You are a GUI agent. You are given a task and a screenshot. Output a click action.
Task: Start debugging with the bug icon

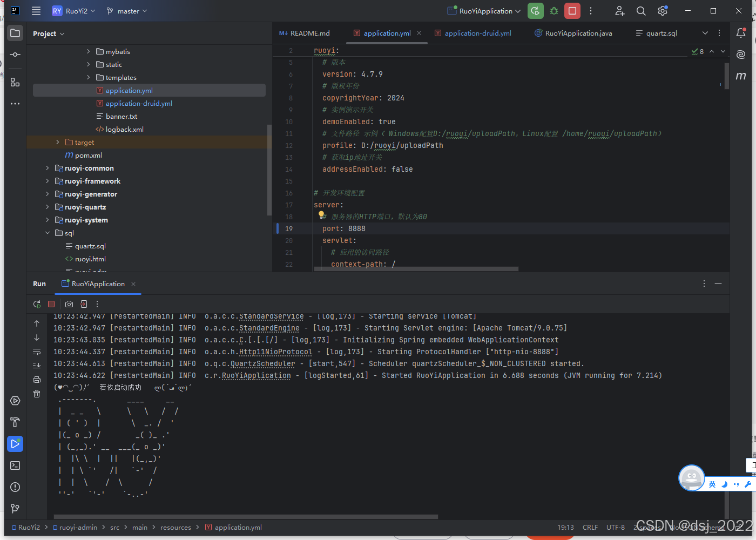click(554, 11)
